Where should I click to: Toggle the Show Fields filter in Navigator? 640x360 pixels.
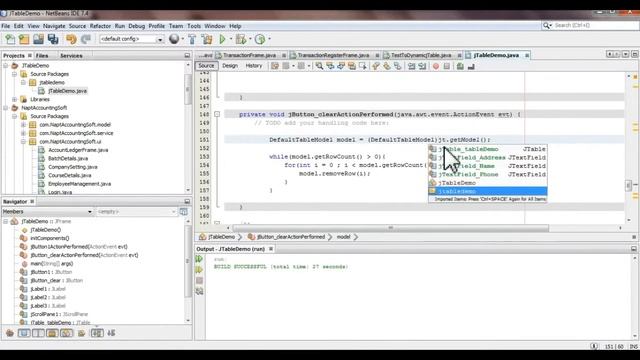point(24,333)
